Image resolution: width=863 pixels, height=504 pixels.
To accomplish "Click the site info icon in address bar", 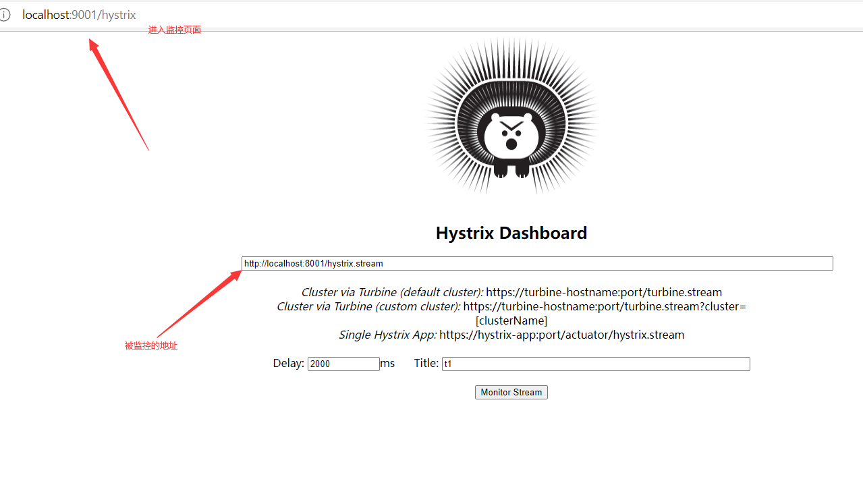I will pos(5,15).
